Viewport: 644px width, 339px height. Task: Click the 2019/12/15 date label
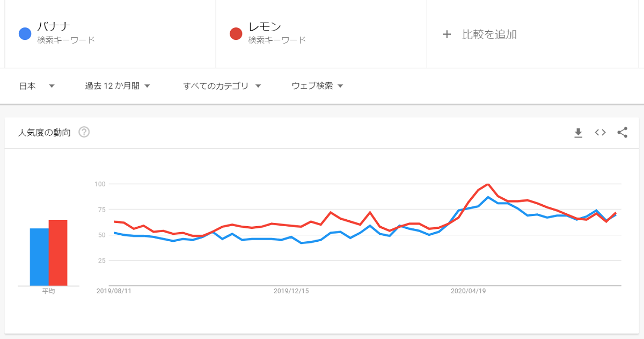pos(291,291)
